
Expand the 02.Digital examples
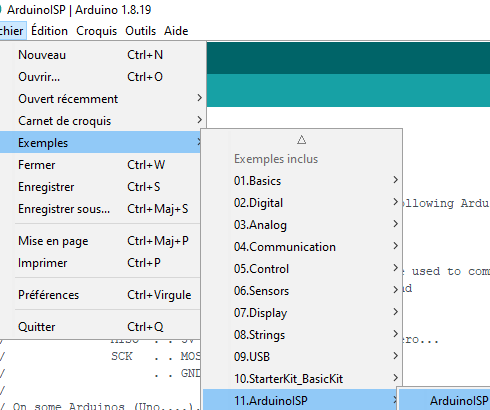click(x=302, y=203)
